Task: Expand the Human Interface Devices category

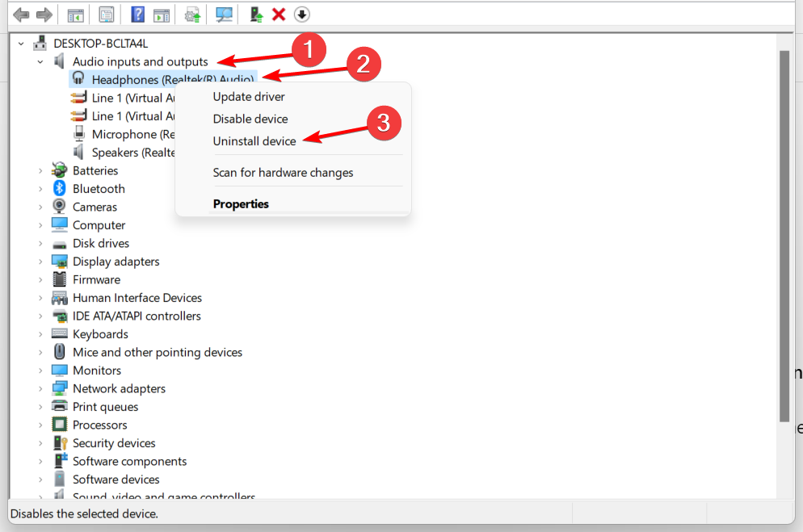Action: coord(40,298)
